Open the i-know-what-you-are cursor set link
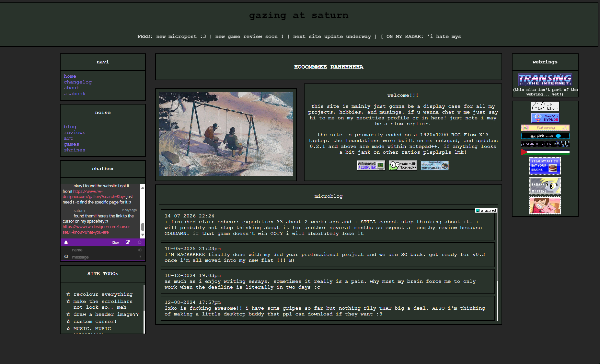The height and width of the screenshot is (364, 600). tap(97, 229)
